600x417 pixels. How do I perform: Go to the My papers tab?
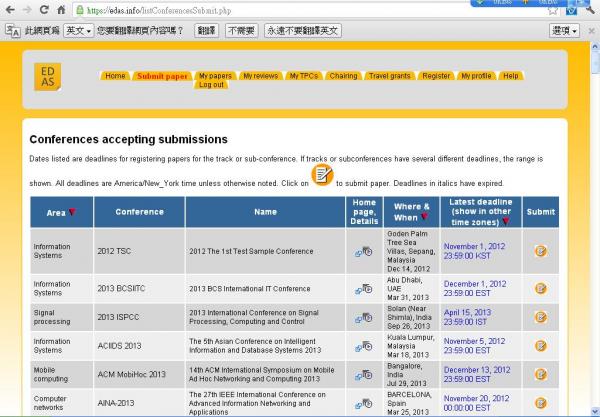coord(215,76)
